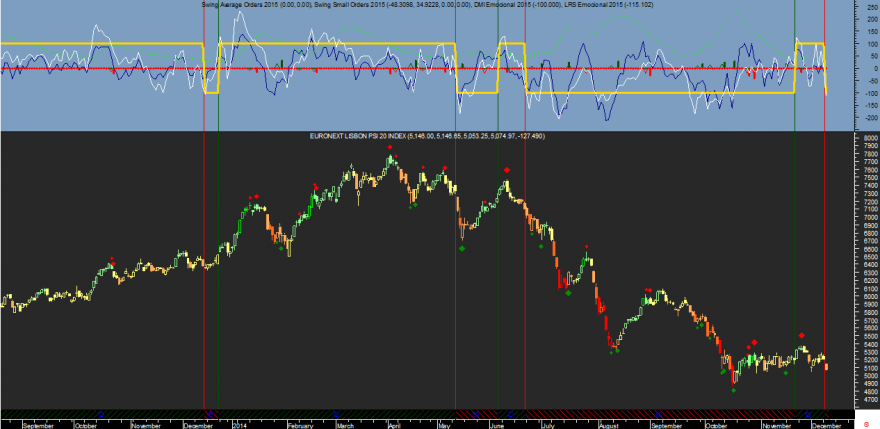
Task: Click the 250 indicator axis label
Action: 873,7
